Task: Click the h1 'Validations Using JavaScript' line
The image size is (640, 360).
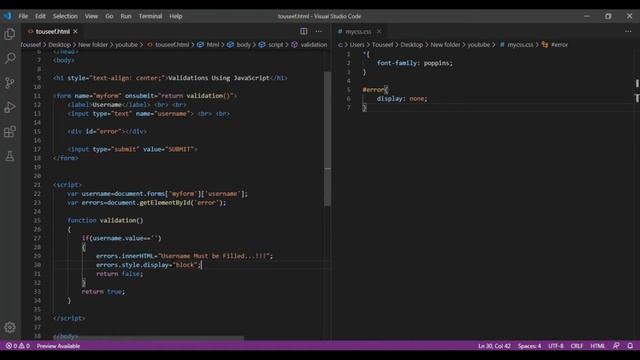Action: coord(170,78)
